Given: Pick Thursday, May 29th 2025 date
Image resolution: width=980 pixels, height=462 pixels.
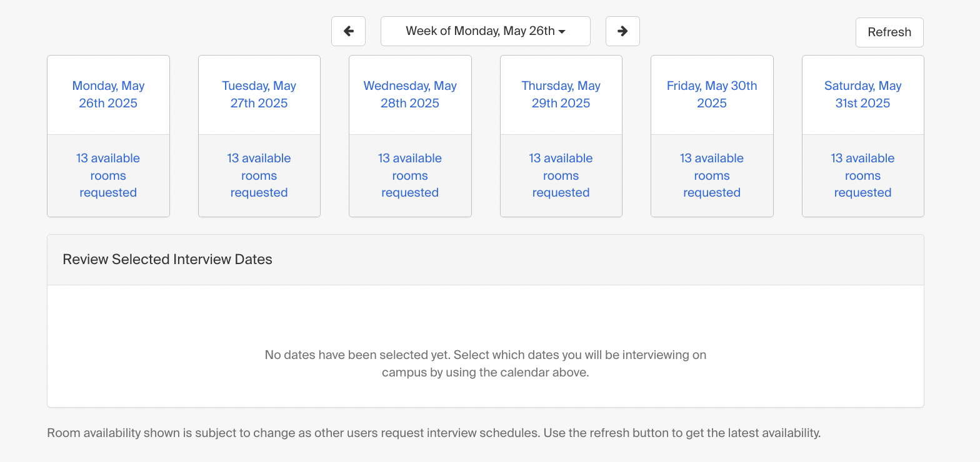Looking at the screenshot, I should pos(561,95).
